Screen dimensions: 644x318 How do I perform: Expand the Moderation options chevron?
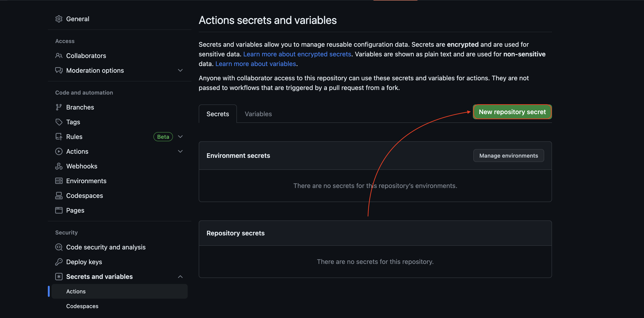click(180, 71)
